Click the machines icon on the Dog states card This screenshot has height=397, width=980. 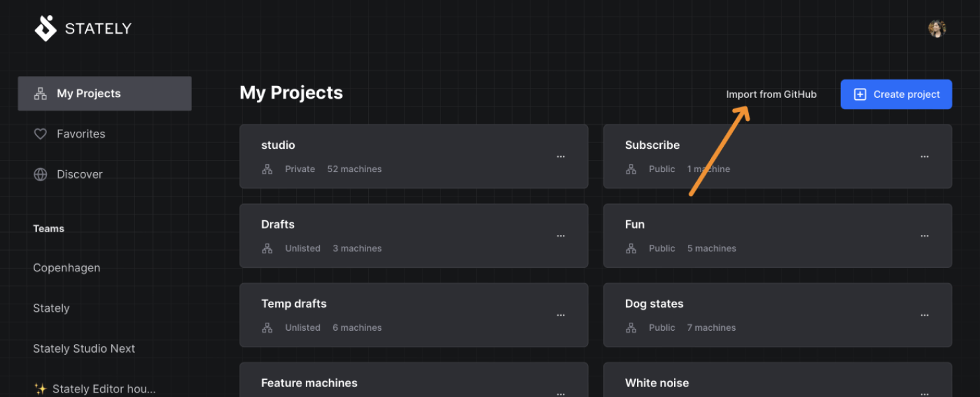click(x=630, y=328)
